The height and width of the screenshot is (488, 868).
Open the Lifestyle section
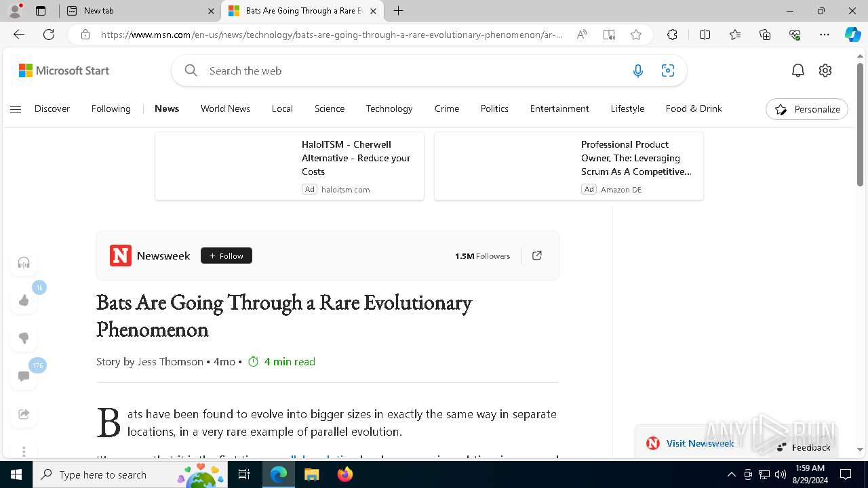[x=627, y=108]
